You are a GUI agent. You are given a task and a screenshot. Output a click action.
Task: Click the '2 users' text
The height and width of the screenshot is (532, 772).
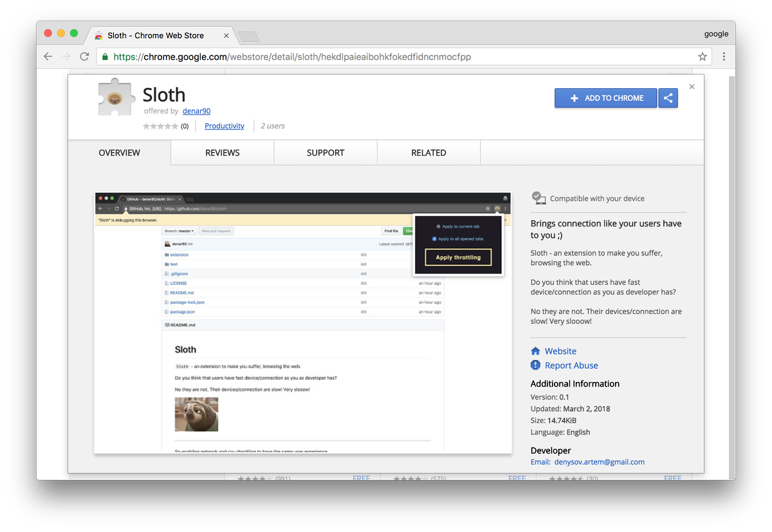273,126
